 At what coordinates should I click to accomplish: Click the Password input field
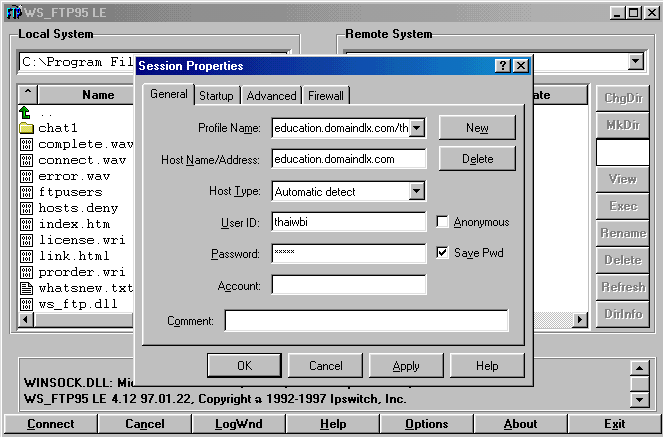click(349, 254)
